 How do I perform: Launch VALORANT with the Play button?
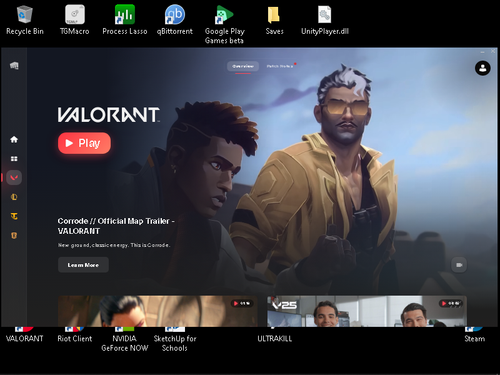(84, 143)
